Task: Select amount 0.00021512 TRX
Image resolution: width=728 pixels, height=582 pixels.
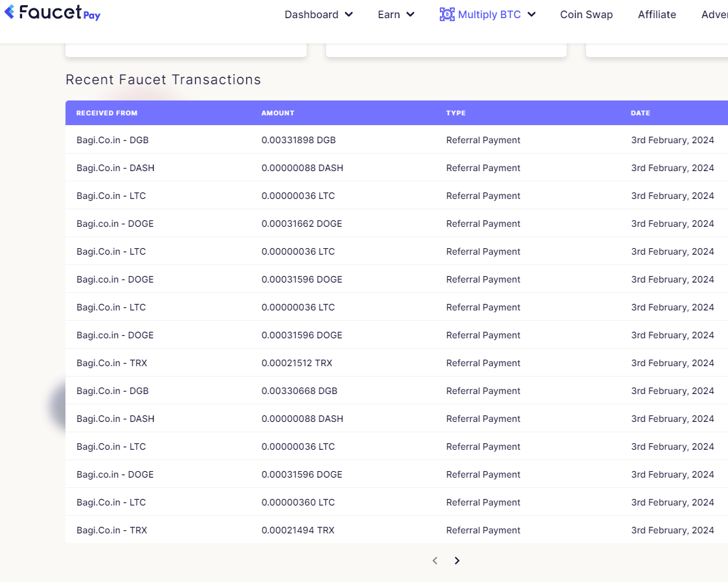Action: [297, 363]
